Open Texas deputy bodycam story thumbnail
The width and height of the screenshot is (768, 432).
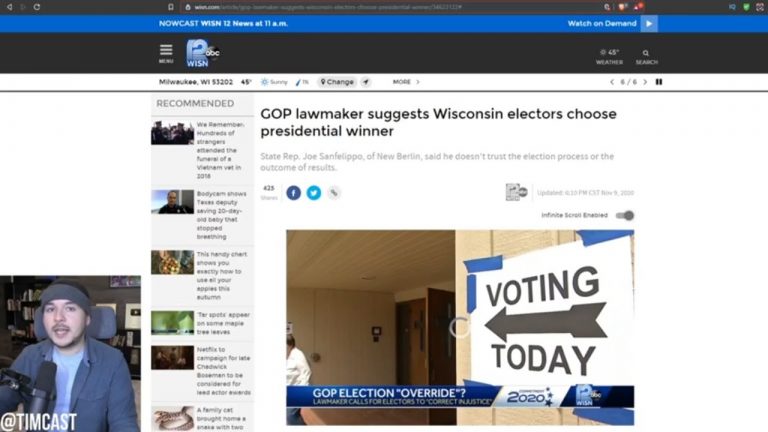172,202
